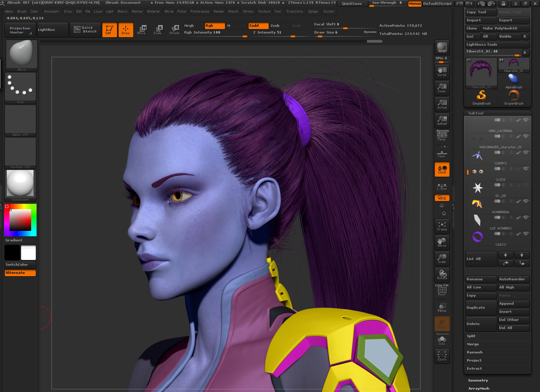Adjust the Draw Size slider

(345, 33)
